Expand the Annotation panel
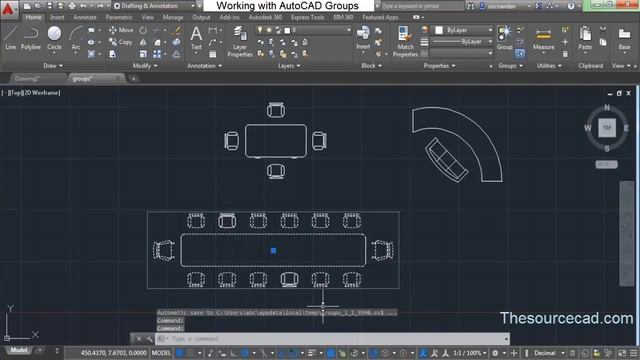This screenshot has width=640, height=360. [204, 66]
